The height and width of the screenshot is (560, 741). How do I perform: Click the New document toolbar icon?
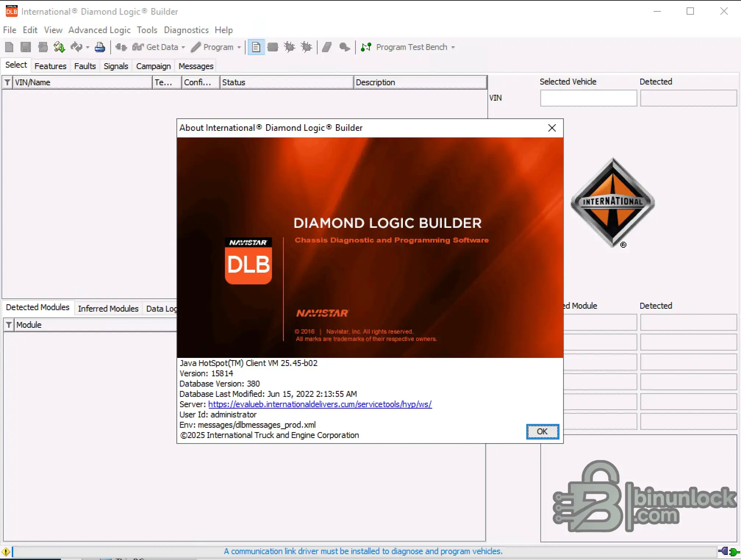pos(9,47)
